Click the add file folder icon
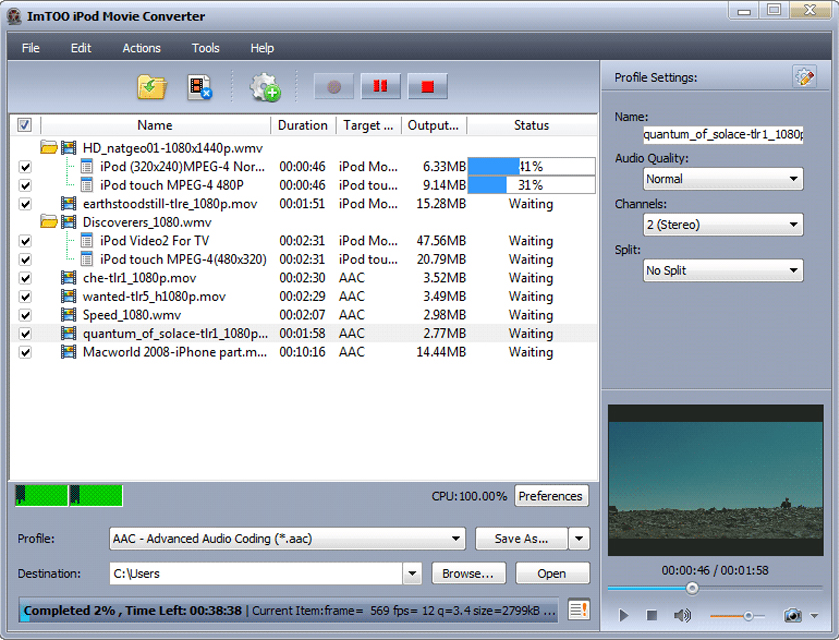Image resolution: width=839 pixels, height=640 pixels. [151, 88]
